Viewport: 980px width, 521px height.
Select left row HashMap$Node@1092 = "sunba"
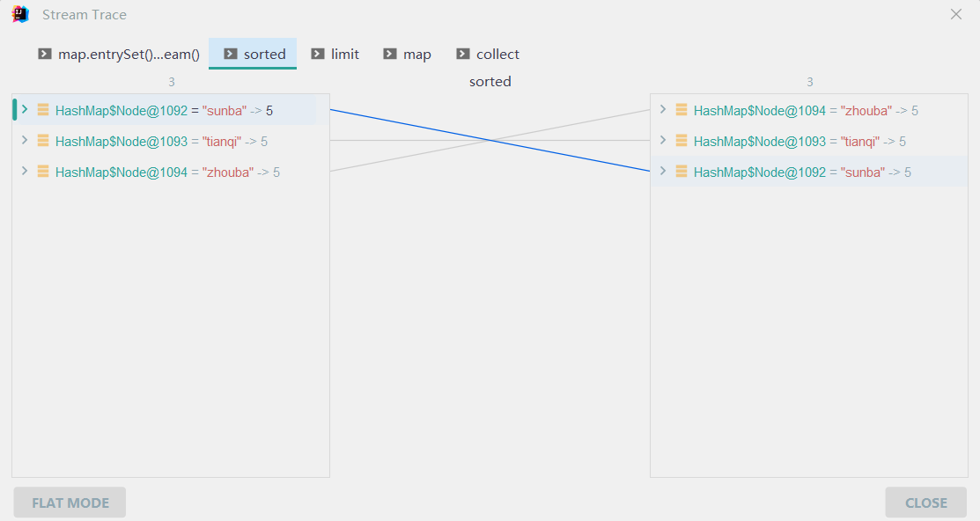[171, 110]
